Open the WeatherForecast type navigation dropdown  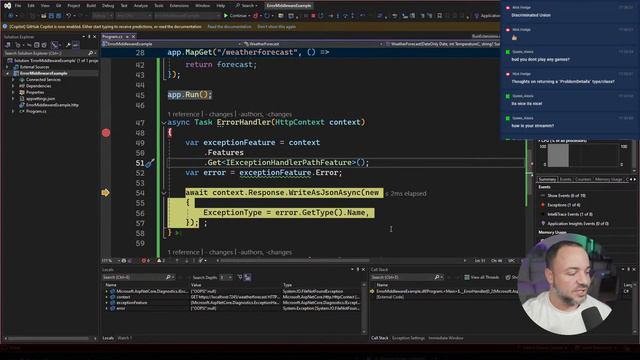(312, 44)
